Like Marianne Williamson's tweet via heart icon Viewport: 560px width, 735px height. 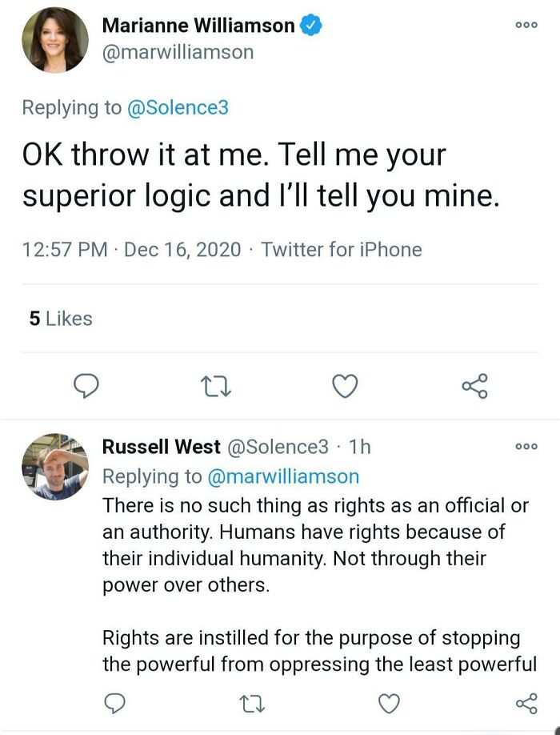pos(345,387)
